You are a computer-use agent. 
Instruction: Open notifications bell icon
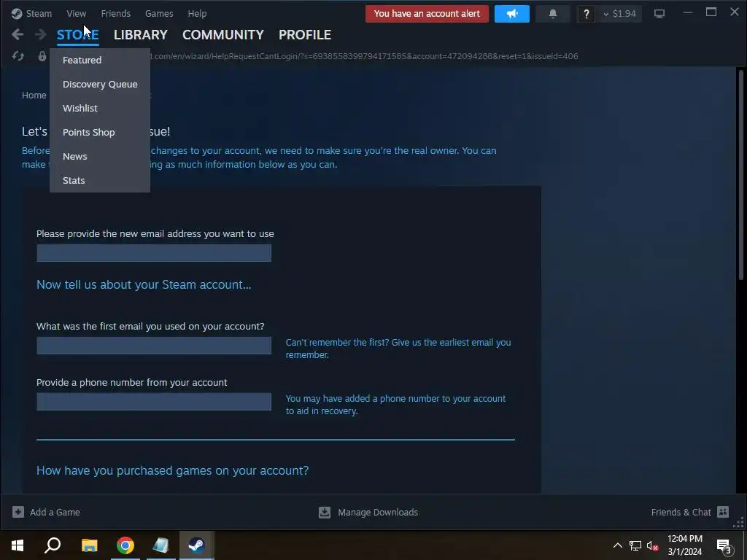click(x=553, y=14)
